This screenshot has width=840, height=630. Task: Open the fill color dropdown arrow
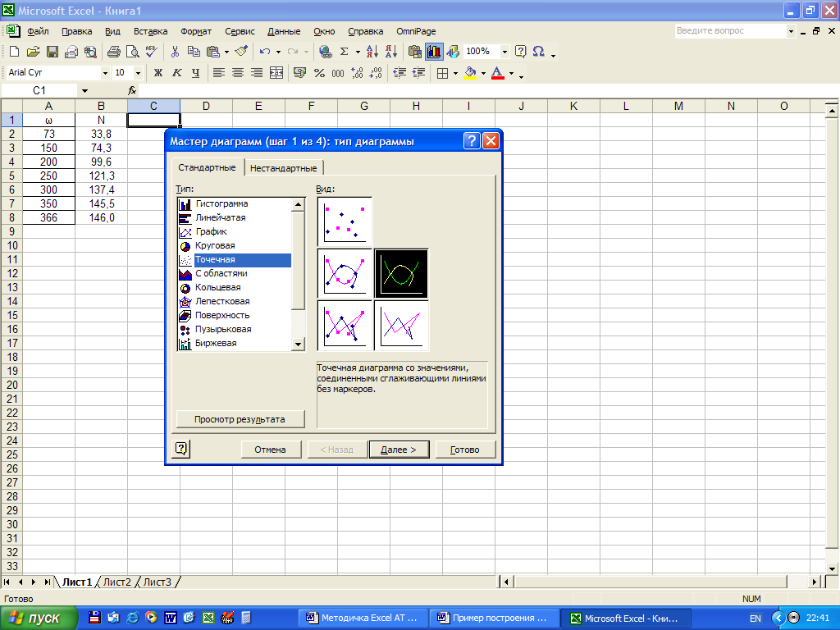point(483,73)
